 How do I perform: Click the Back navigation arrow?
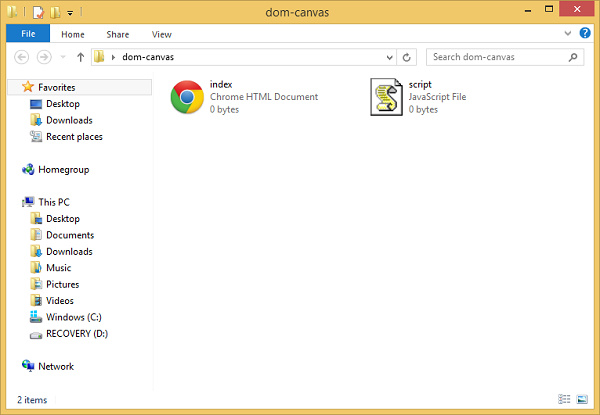coord(21,57)
